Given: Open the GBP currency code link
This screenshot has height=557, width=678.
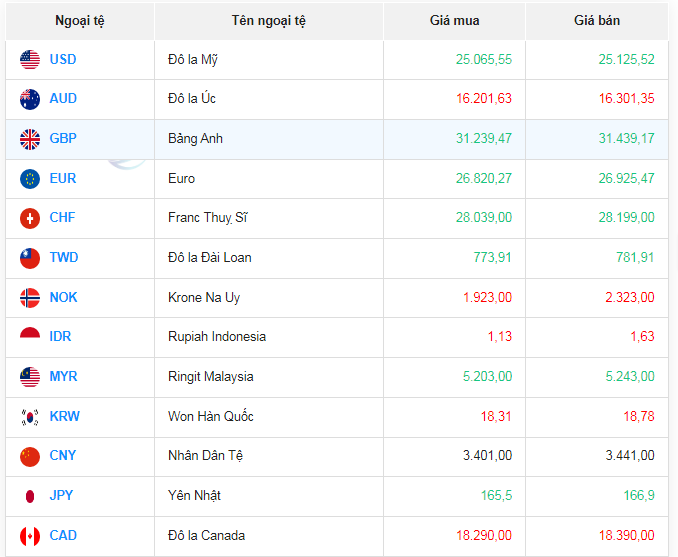Looking at the screenshot, I should (63, 139).
